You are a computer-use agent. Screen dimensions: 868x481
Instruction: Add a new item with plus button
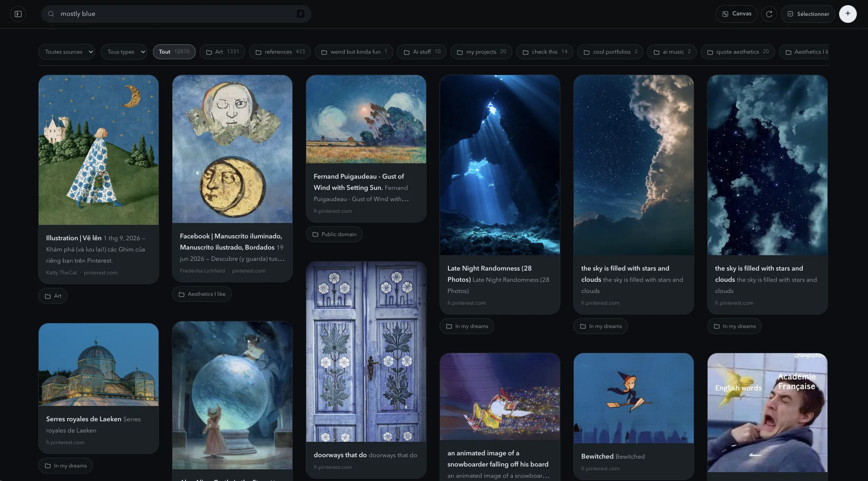(847, 14)
